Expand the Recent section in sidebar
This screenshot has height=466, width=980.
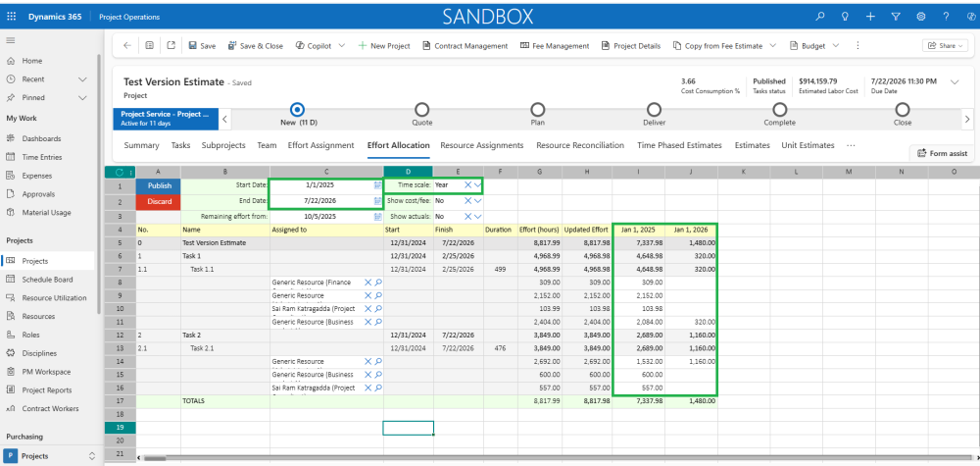82,79
